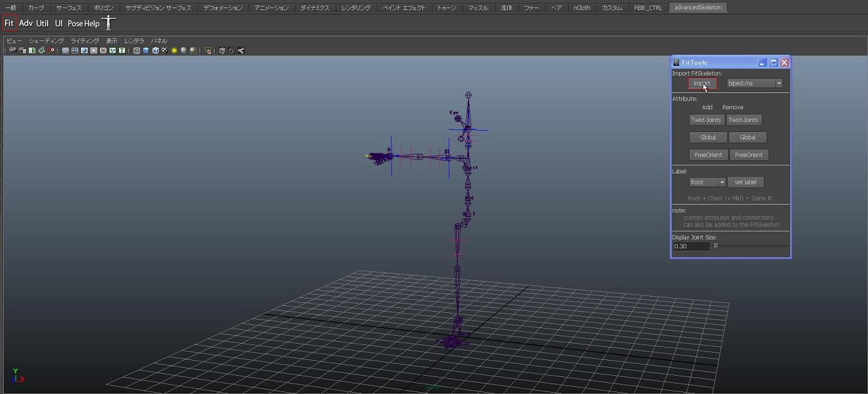Click the Pose shelf button
This screenshot has width=868, height=394.
tap(75, 23)
